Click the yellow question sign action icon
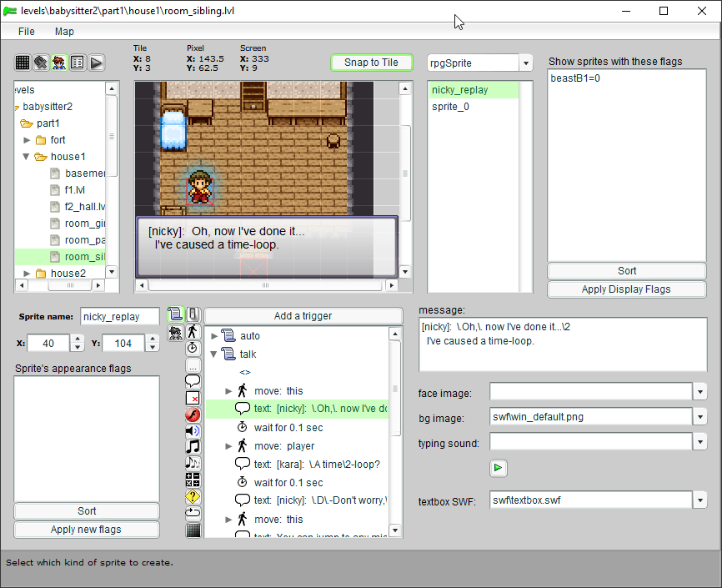This screenshot has height=588, width=722. (x=193, y=496)
